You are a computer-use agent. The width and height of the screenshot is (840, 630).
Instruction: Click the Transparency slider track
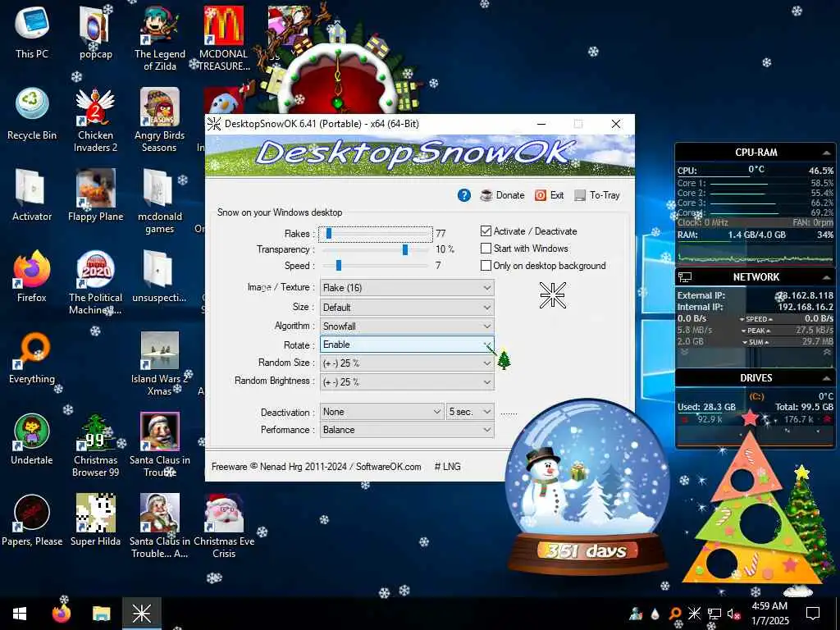[x=376, y=249]
